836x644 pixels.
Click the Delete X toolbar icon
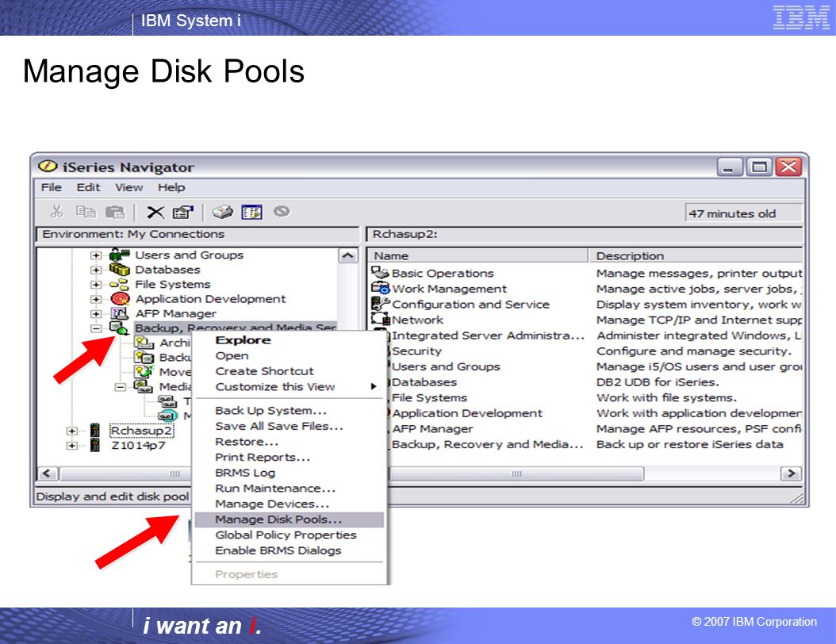coord(155,213)
